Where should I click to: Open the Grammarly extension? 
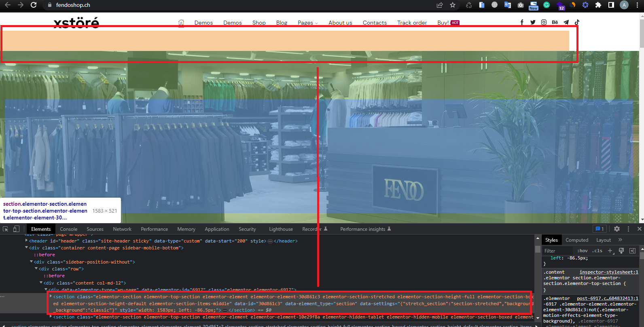coord(547,5)
